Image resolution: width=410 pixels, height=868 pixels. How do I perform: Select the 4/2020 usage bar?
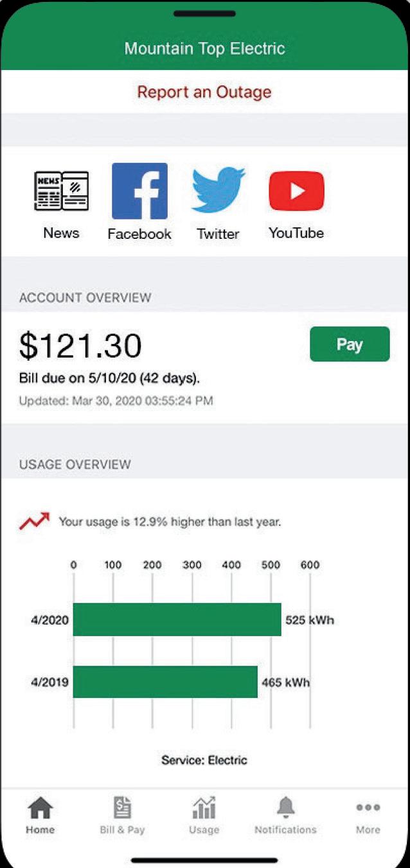tap(177, 620)
